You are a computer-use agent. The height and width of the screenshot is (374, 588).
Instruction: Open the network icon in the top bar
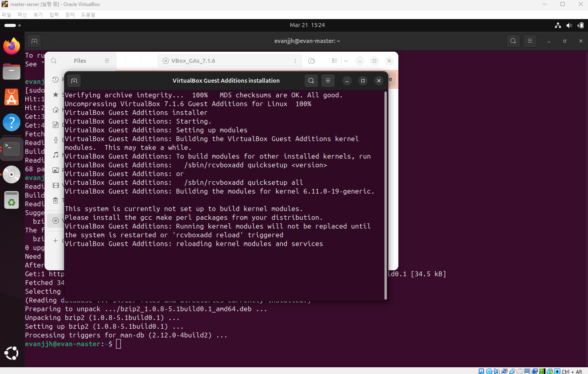tap(558, 25)
